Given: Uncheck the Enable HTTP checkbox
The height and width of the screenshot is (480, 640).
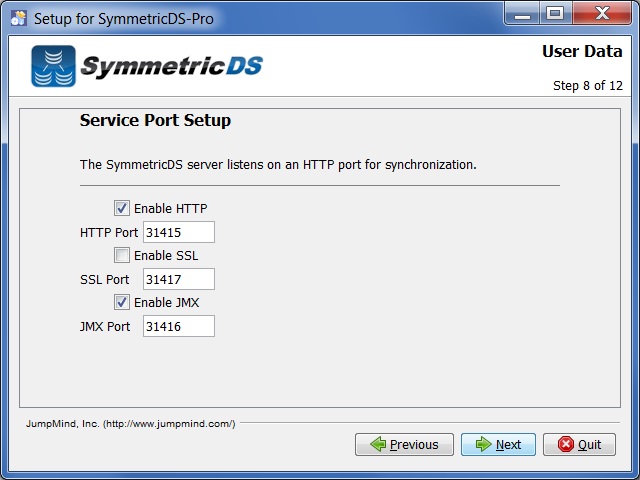Looking at the screenshot, I should click(x=122, y=208).
